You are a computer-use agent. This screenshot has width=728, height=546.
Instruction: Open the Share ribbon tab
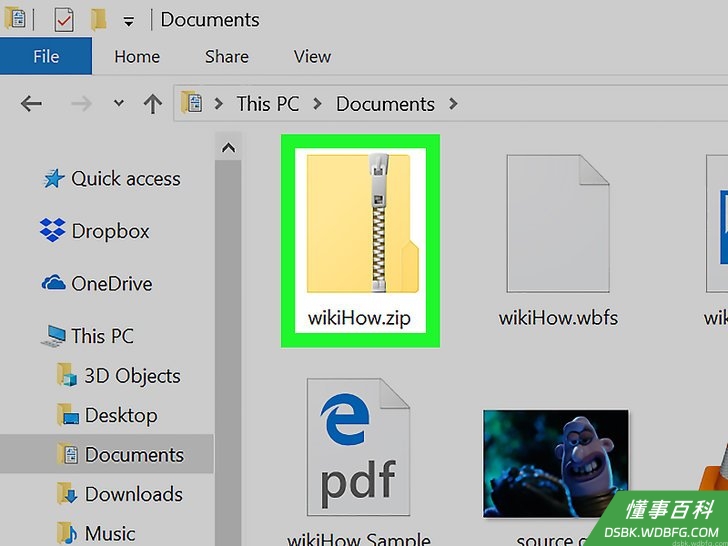click(x=227, y=56)
